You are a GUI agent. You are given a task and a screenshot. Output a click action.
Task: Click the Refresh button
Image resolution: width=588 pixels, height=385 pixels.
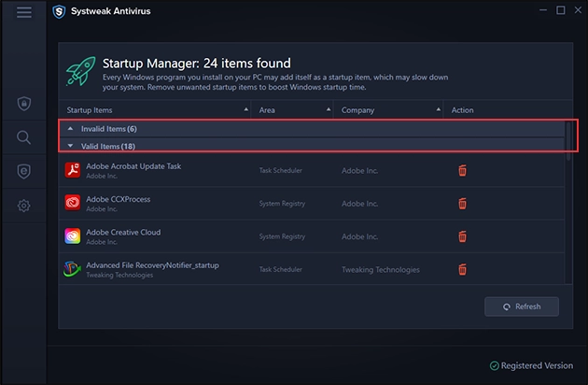[x=521, y=307]
